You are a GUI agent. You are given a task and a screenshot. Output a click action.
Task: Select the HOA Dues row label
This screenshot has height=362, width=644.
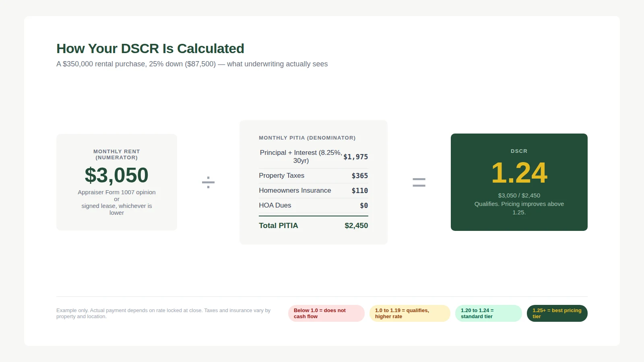click(275, 206)
